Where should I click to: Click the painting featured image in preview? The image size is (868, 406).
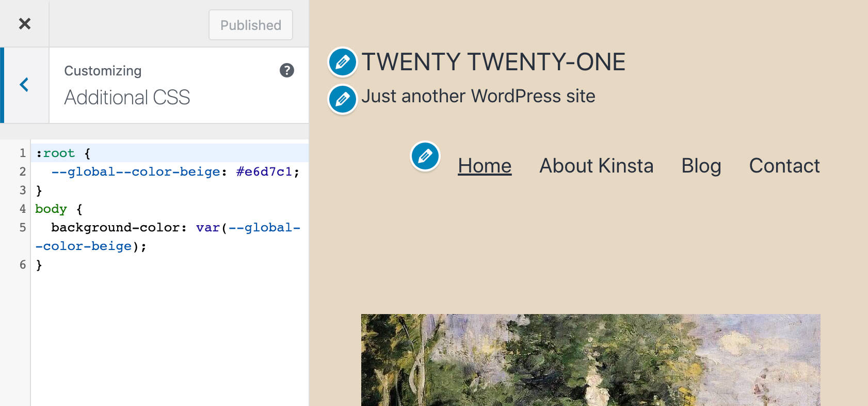click(x=590, y=360)
